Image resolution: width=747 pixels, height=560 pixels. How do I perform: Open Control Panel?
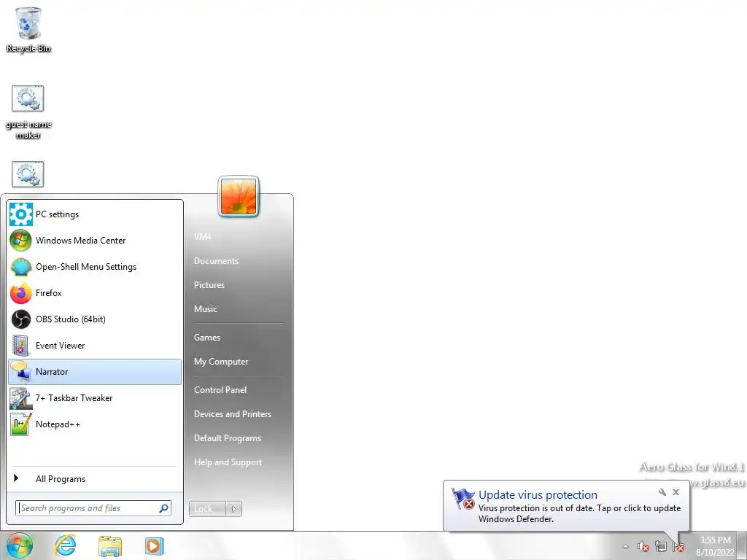(x=220, y=390)
